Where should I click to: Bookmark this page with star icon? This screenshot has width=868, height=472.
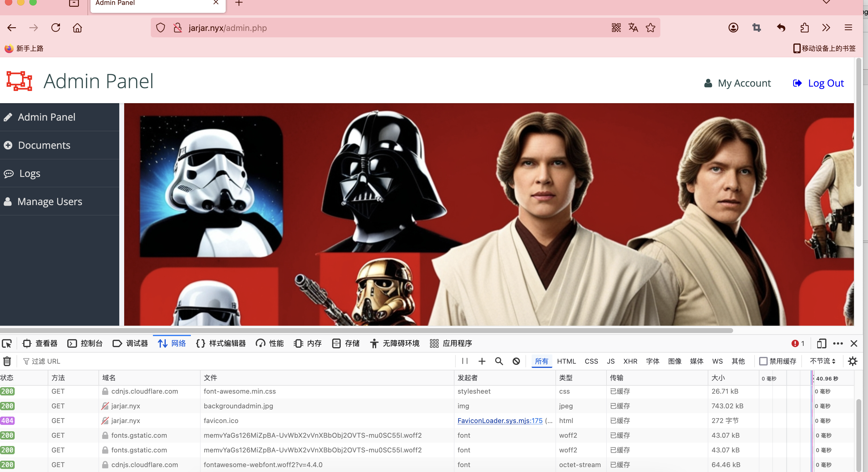coord(650,28)
